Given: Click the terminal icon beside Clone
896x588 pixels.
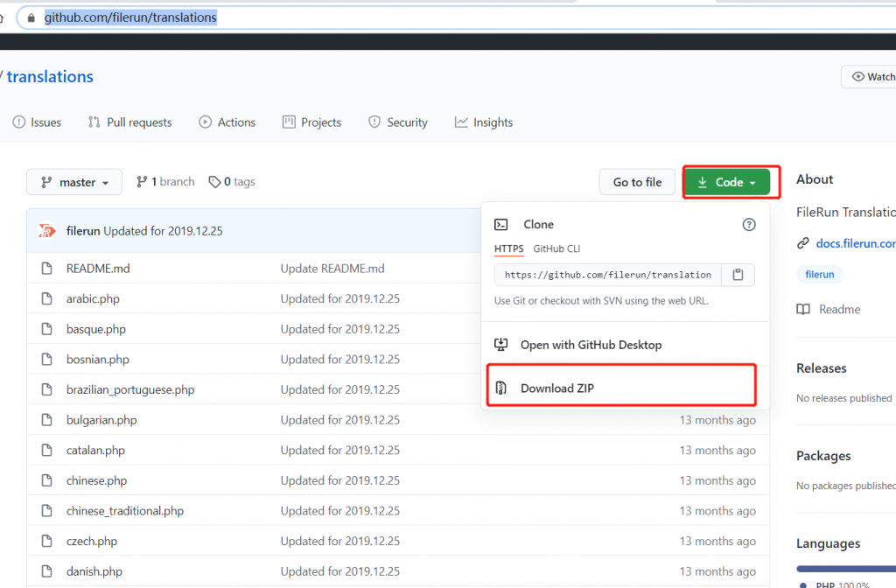Looking at the screenshot, I should (x=501, y=225).
